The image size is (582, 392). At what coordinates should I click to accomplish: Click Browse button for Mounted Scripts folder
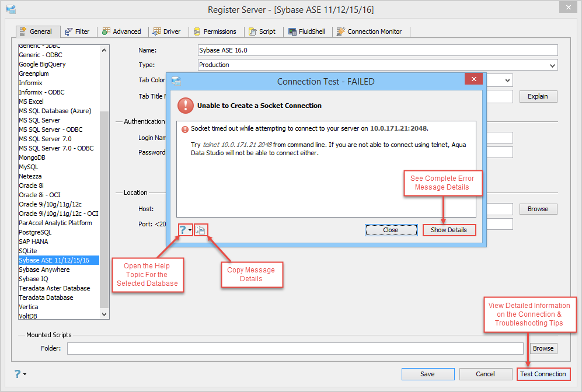pos(543,348)
